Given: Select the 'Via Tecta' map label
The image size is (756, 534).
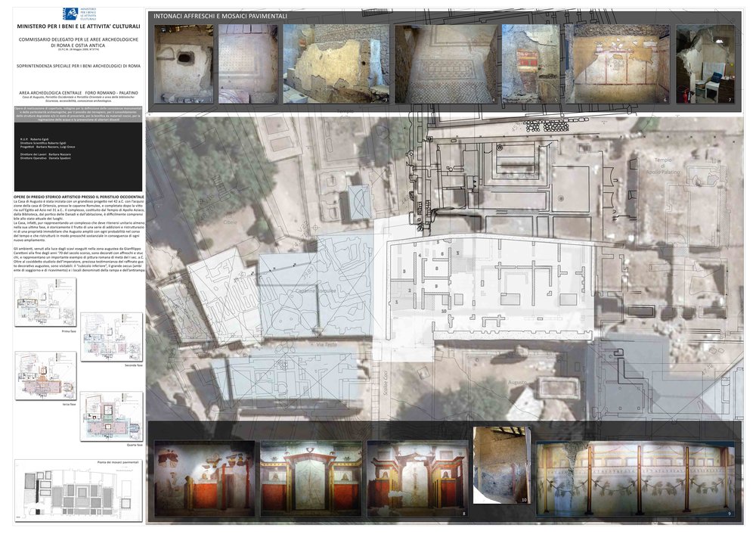Looking at the screenshot, I should (327, 344).
